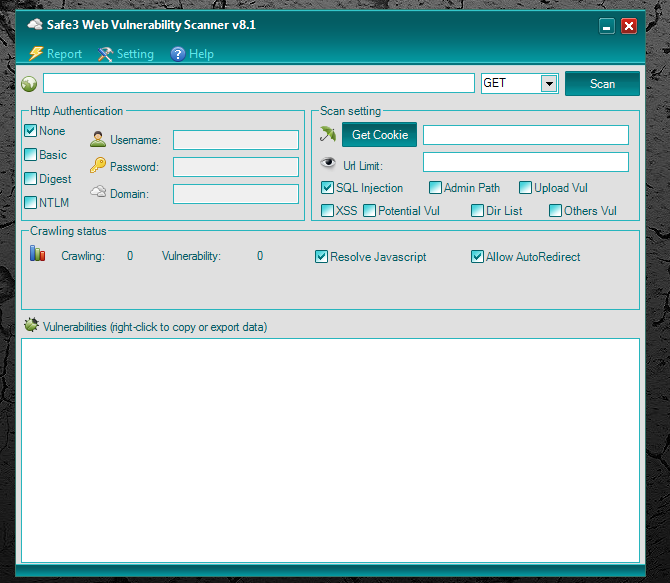Click the globe icon beside the URL field
670x583 pixels.
(29, 84)
